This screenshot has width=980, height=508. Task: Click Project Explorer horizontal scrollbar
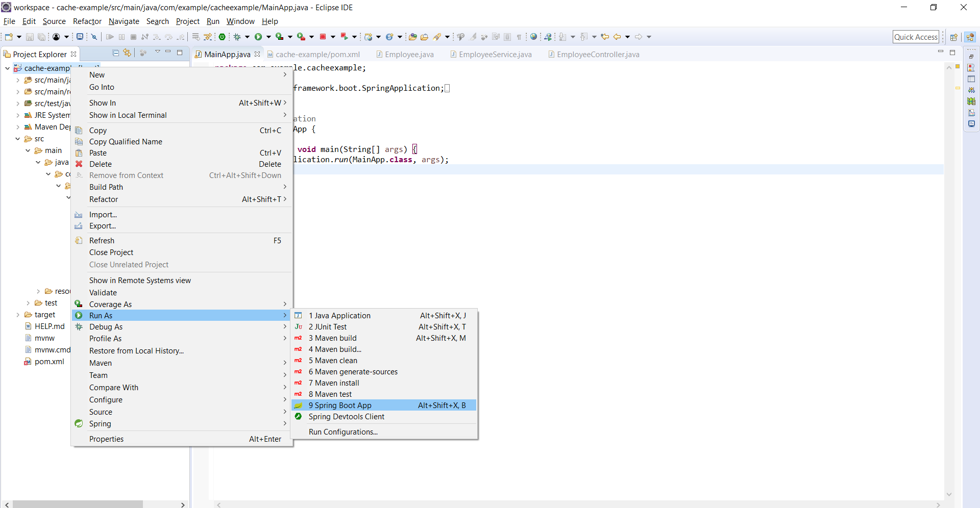click(x=78, y=504)
